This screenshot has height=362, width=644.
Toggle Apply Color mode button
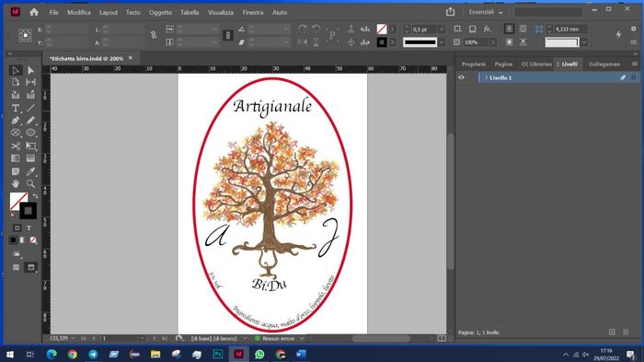pyautogui.click(x=13, y=239)
